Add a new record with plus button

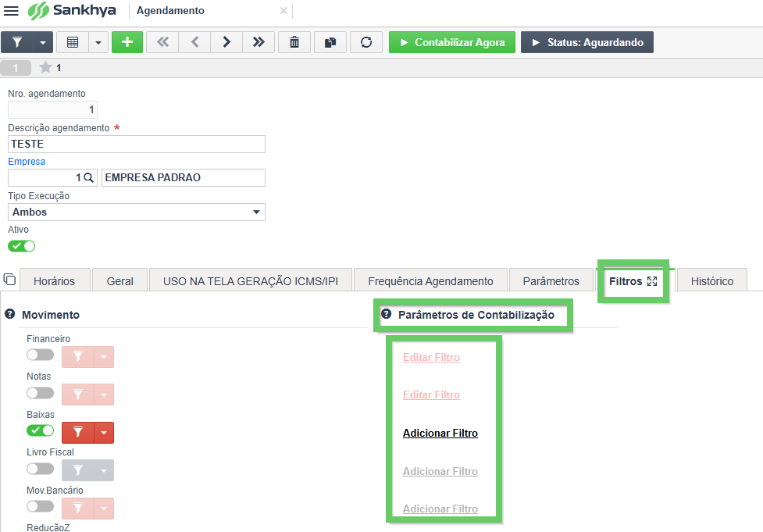tap(127, 42)
